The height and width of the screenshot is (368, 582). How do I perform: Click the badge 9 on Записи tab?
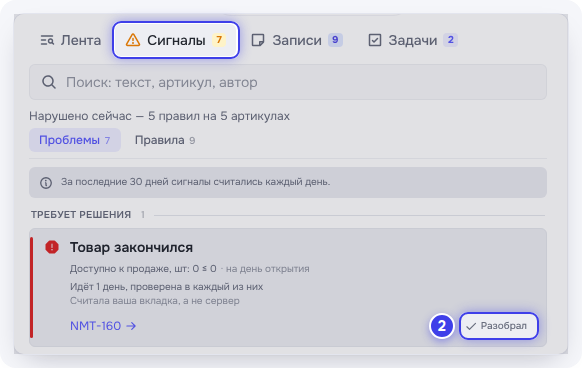[x=335, y=40]
